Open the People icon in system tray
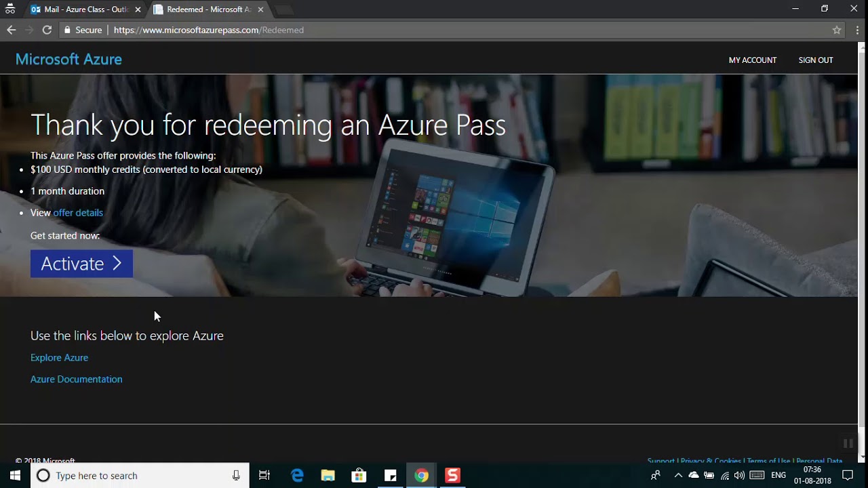This screenshot has width=868, height=488. [655, 476]
